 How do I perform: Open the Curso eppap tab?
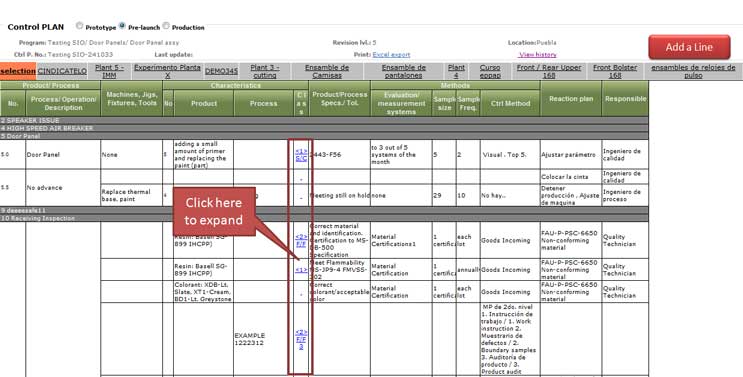click(x=490, y=71)
